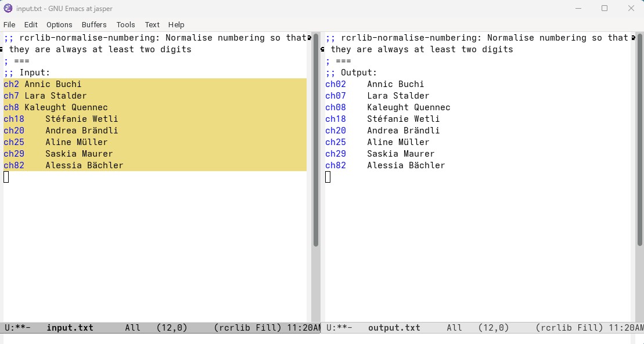Click 'All' indicator in input.txt mode line

[132, 328]
